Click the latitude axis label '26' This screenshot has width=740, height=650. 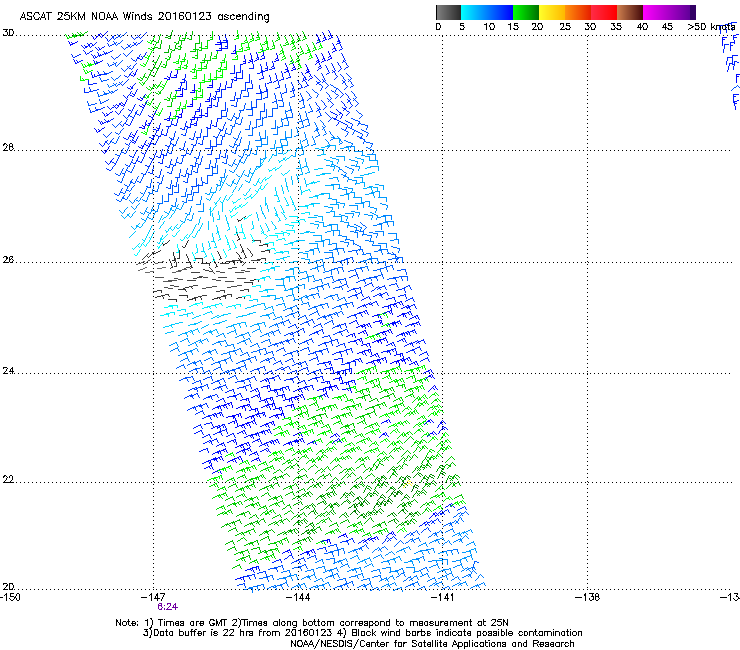8,260
